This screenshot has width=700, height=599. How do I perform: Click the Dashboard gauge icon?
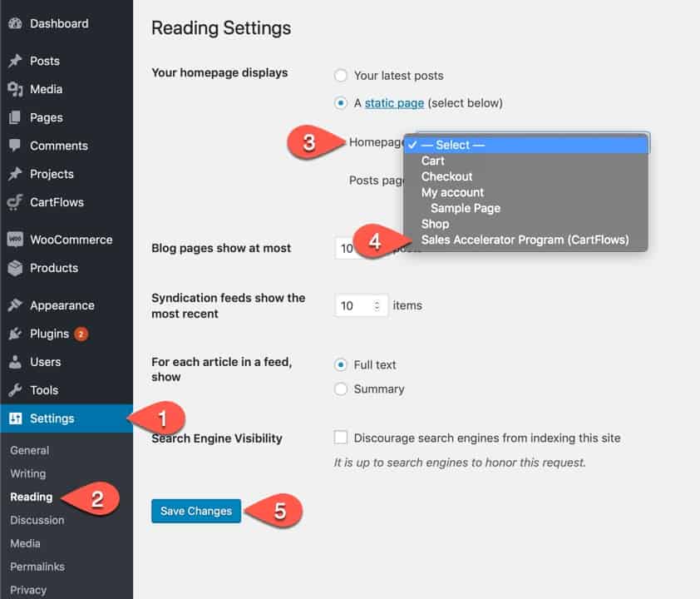pyautogui.click(x=15, y=23)
